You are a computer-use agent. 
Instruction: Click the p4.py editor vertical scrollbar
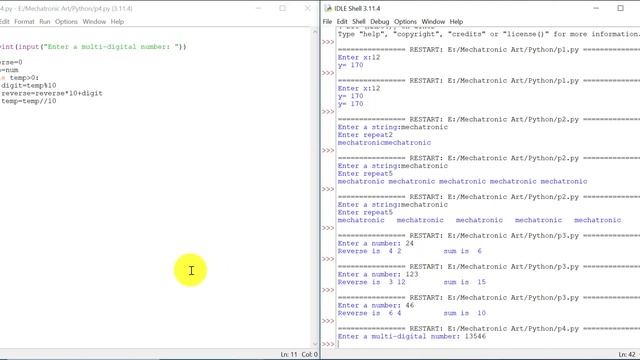click(315, 188)
